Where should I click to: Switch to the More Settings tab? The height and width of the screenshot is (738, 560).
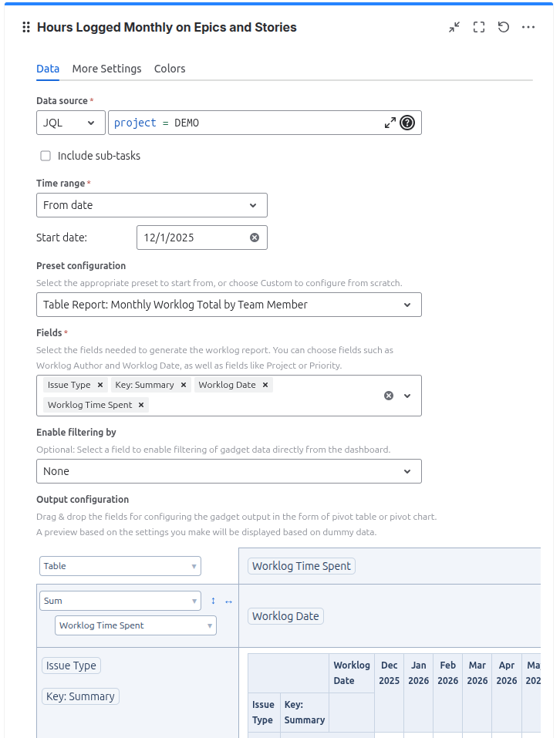pos(106,69)
